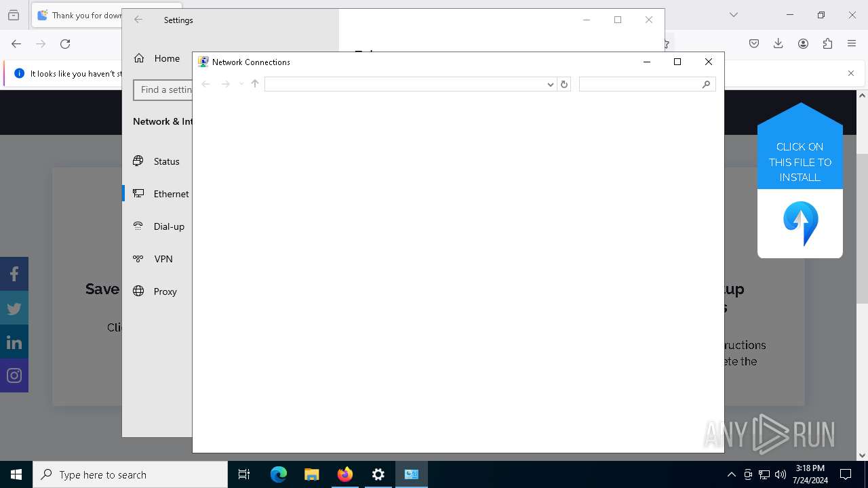Click the Settings back arrow
Image resolution: width=868 pixels, height=488 pixels.
(x=138, y=20)
